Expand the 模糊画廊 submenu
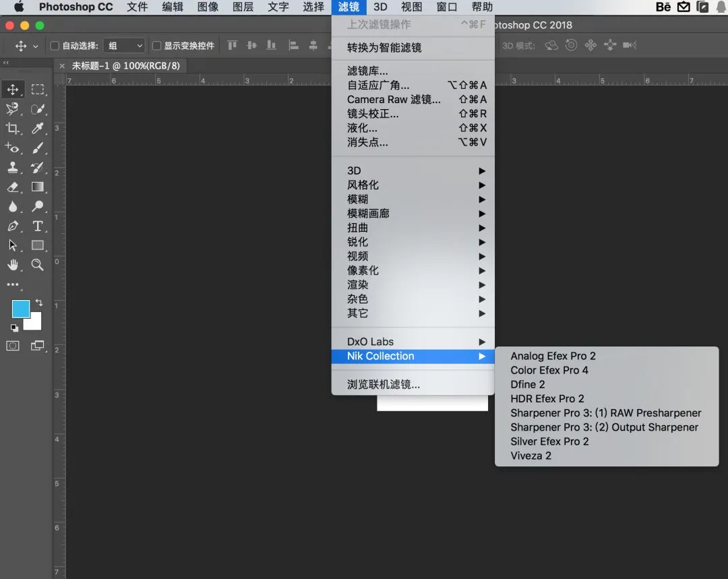 tap(413, 214)
